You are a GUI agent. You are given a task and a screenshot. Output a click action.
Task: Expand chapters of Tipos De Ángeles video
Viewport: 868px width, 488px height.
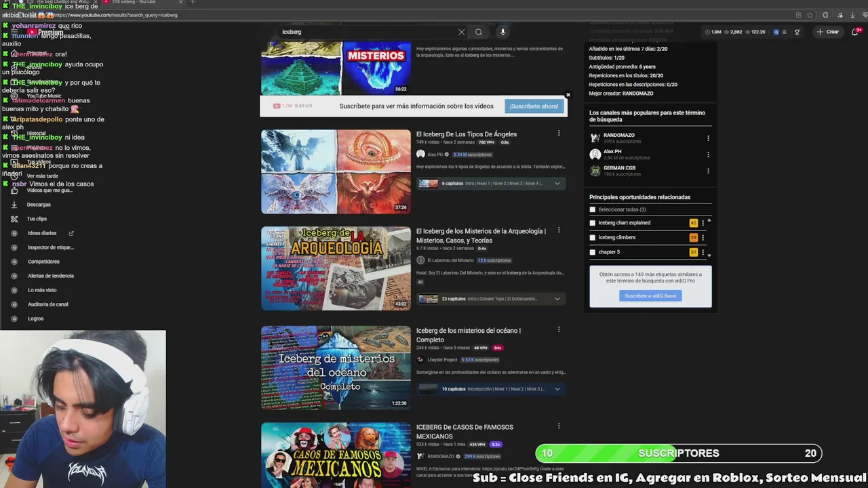[557, 184]
